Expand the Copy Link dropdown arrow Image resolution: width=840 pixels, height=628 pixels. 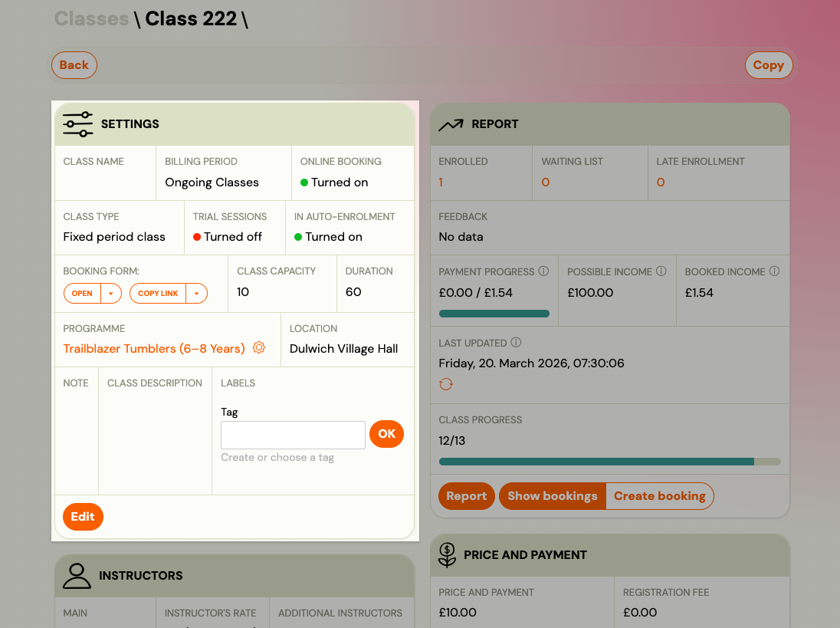pyautogui.click(x=196, y=294)
